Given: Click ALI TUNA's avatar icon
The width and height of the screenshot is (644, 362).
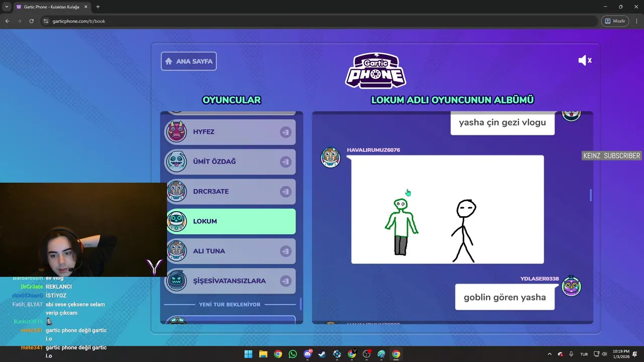Looking at the screenshot, I should click(x=177, y=251).
